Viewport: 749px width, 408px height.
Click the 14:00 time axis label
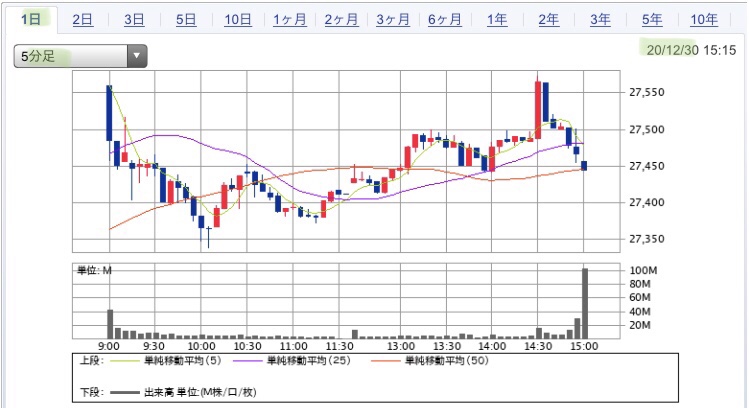click(492, 346)
